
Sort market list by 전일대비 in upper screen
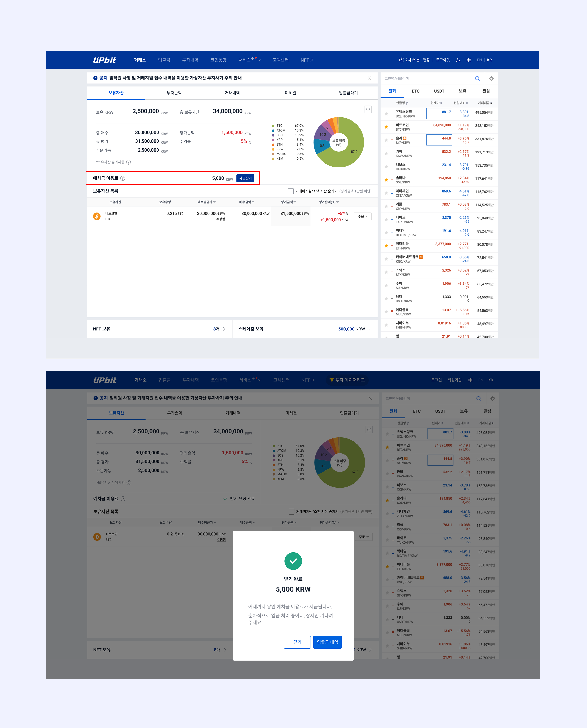pyautogui.click(x=460, y=103)
